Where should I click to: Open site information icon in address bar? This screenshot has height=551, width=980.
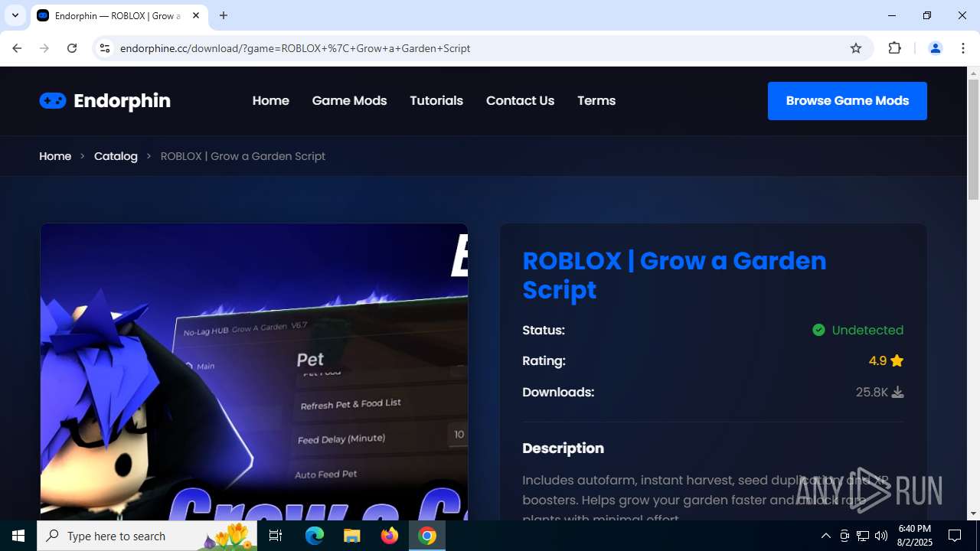pyautogui.click(x=105, y=48)
